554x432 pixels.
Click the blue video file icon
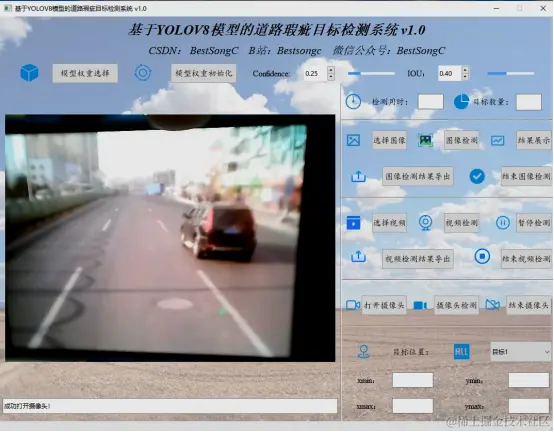point(353,223)
